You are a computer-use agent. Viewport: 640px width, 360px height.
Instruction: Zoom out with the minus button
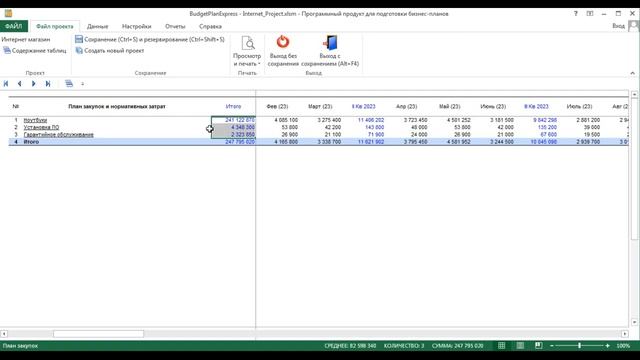click(552, 346)
